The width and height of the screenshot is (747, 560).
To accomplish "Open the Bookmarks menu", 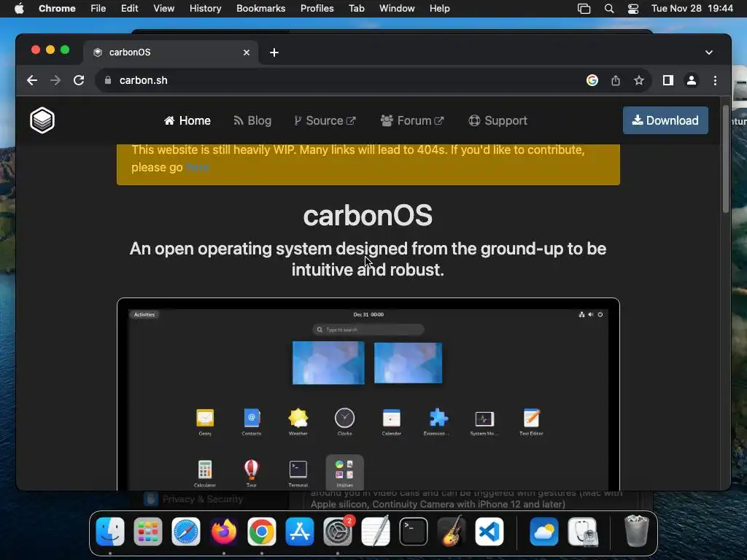I will (x=260, y=9).
